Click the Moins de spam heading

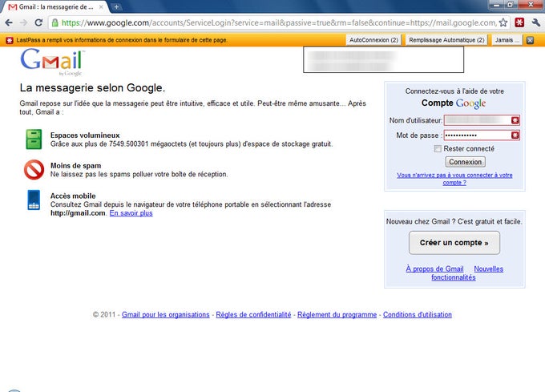pos(76,165)
